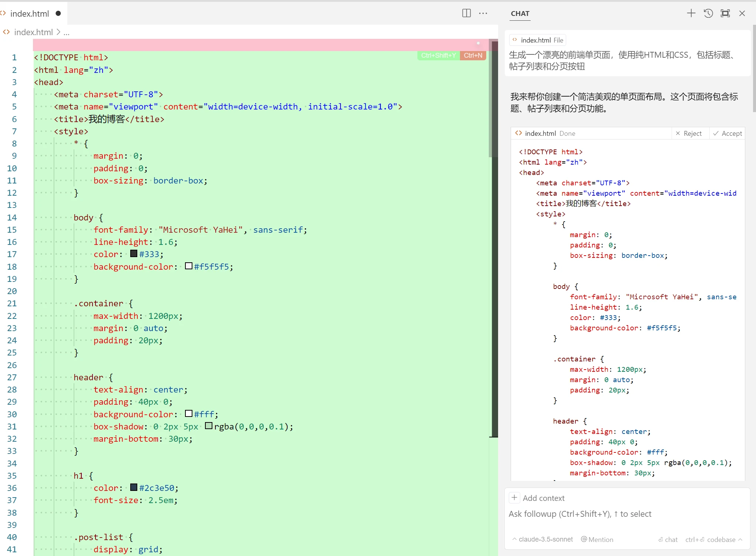This screenshot has width=756, height=556.
Task: Open the #fff color swatch on line 30
Action: [188, 414]
